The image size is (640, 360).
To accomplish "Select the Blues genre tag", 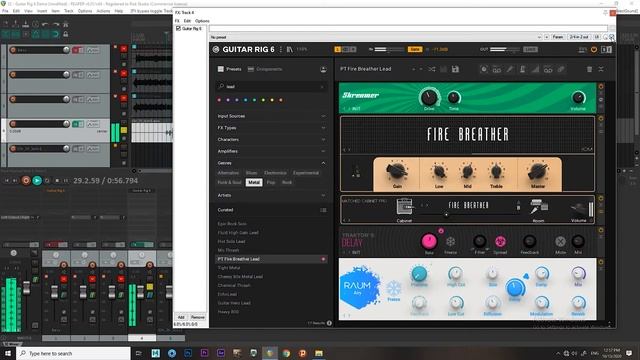I will tap(251, 173).
